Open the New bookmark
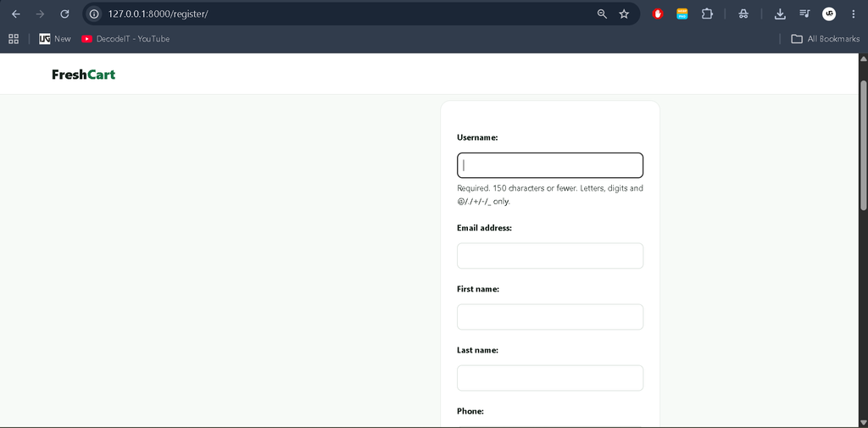Viewport: 868px width, 428px height. coord(55,39)
